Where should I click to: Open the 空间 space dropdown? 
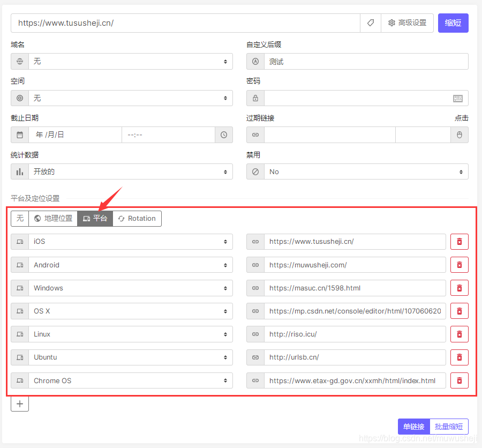point(131,98)
